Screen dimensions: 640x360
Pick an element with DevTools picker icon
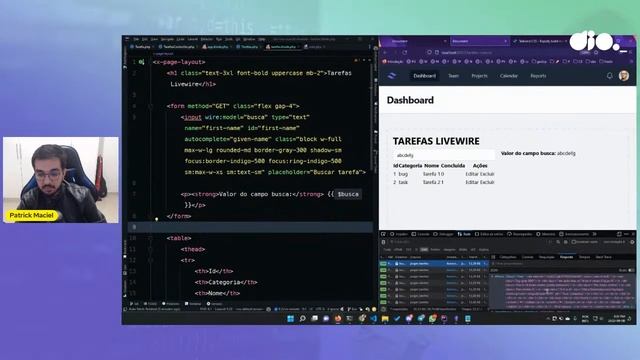(383, 234)
